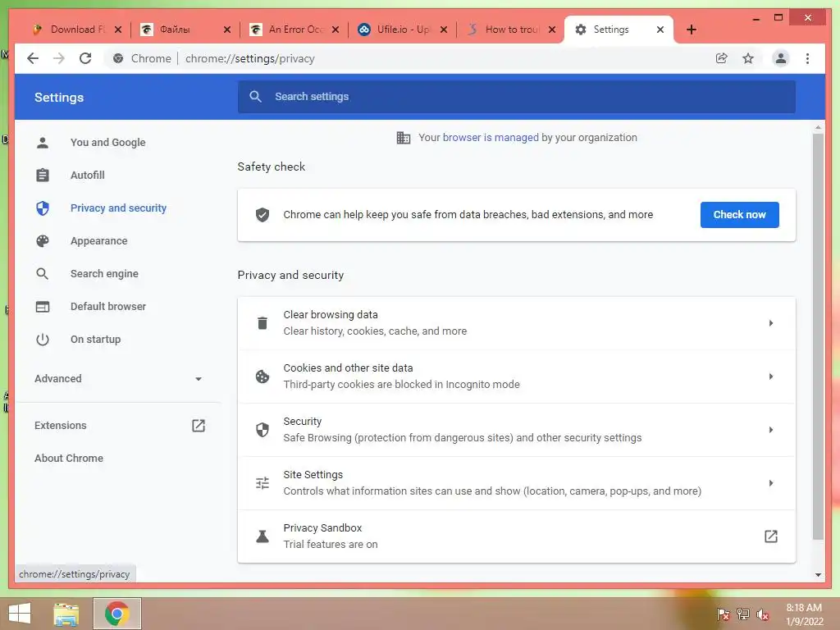Click the Autofill clipboard icon
The width and height of the screenshot is (840, 630).
click(43, 176)
